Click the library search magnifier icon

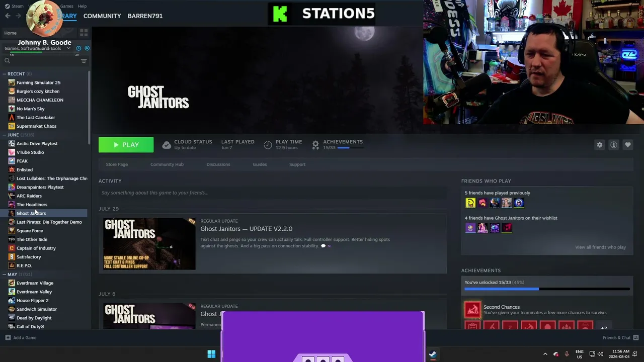7,61
